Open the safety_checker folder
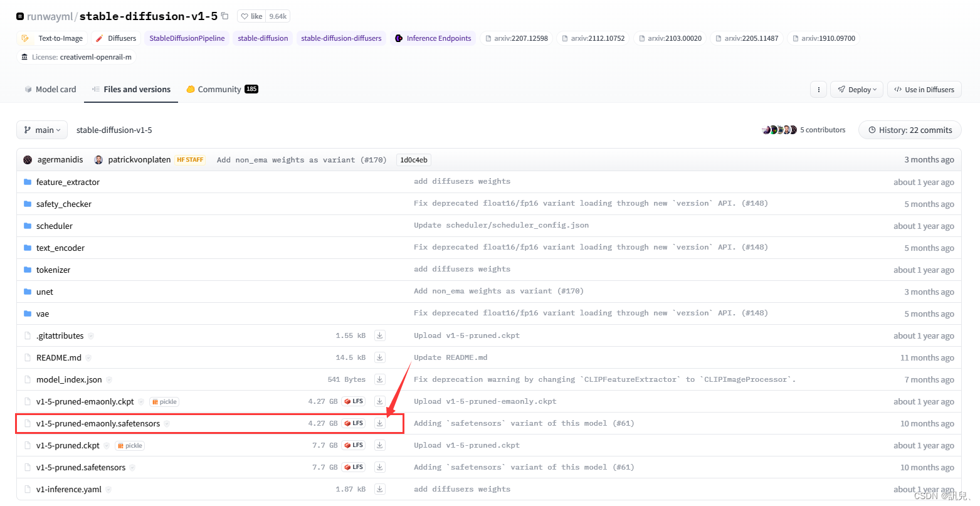The width and height of the screenshot is (980, 506). pyautogui.click(x=64, y=204)
